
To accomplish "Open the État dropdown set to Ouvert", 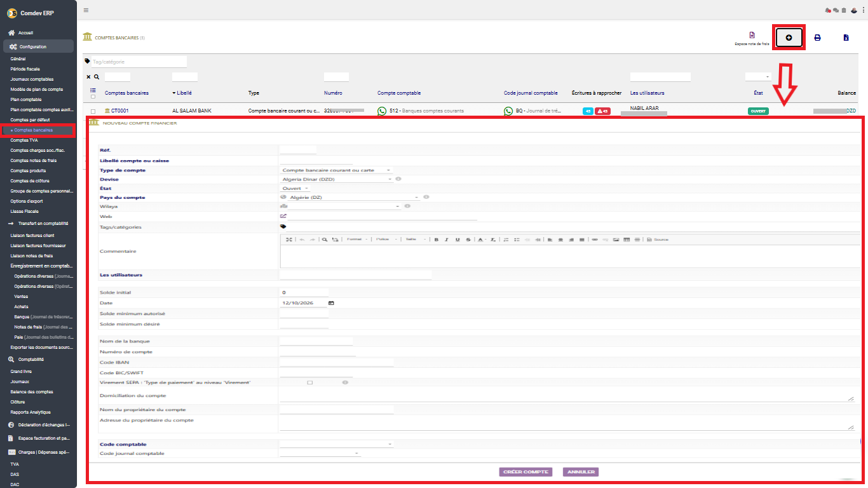I will coord(295,188).
